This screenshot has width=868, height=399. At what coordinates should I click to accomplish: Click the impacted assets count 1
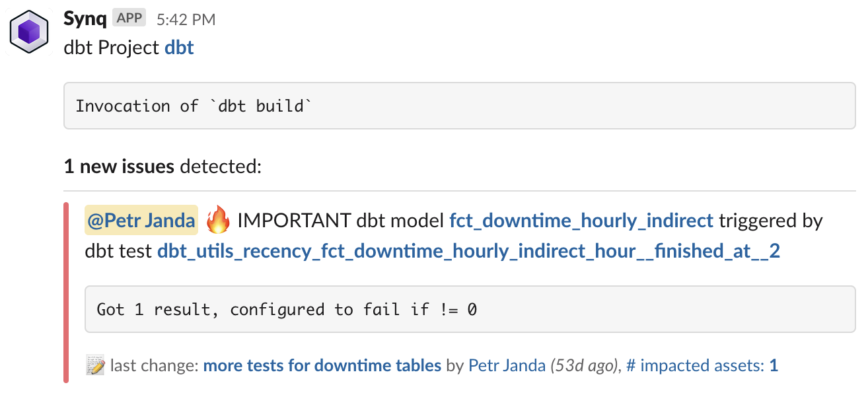[774, 365]
